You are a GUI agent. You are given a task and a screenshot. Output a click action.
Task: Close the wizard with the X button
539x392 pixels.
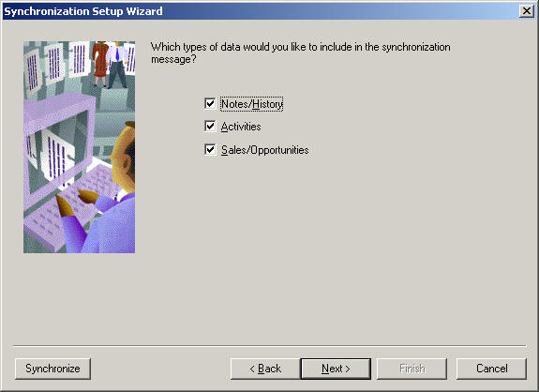point(527,11)
